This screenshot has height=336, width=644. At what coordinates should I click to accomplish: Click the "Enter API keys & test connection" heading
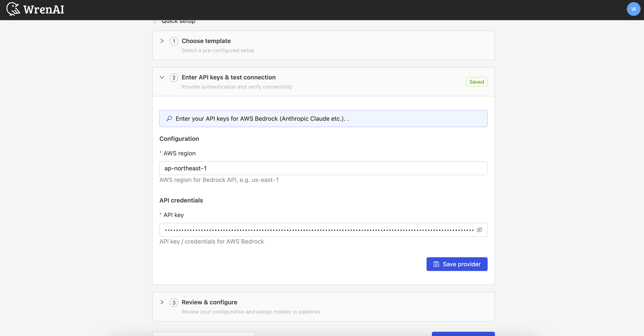pyautogui.click(x=229, y=77)
